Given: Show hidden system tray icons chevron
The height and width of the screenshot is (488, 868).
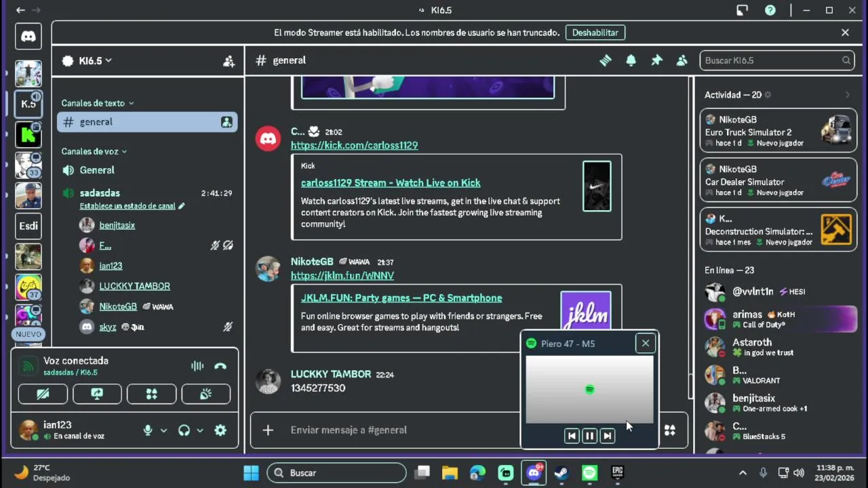Looking at the screenshot, I should (743, 473).
